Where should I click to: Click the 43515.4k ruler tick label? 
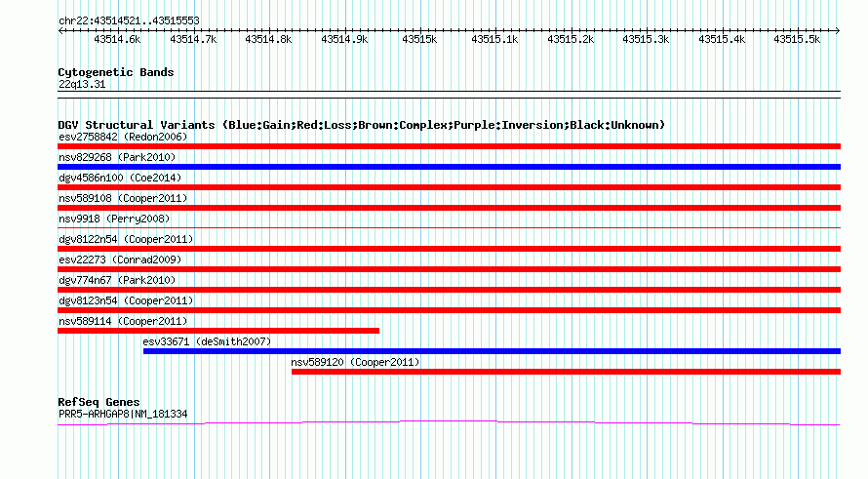point(722,39)
